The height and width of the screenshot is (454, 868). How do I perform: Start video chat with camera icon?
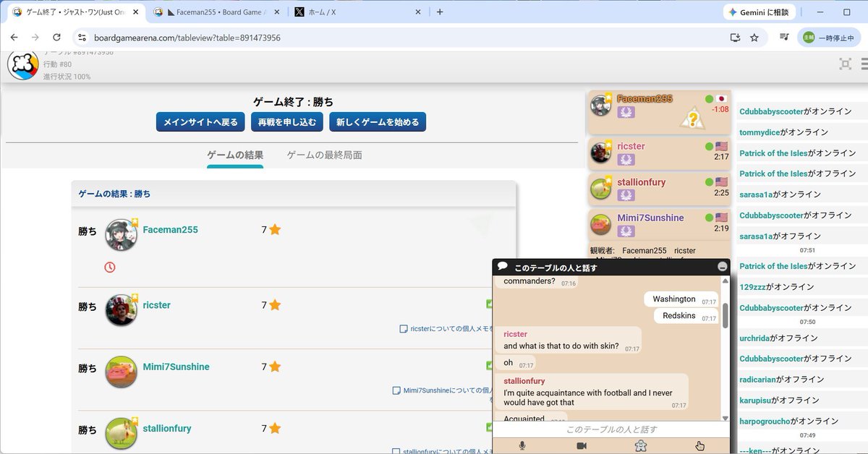click(x=582, y=446)
